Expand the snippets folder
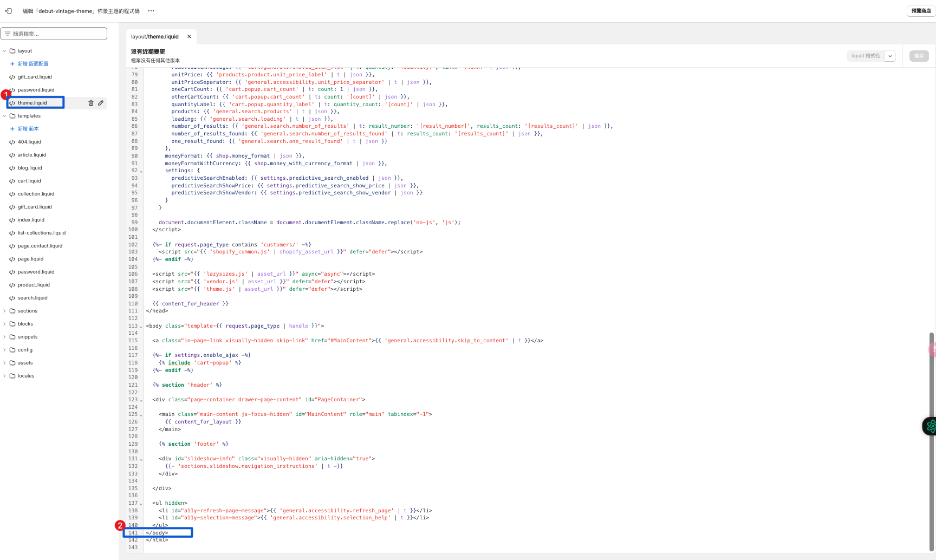This screenshot has height=560, width=936. [x=5, y=337]
